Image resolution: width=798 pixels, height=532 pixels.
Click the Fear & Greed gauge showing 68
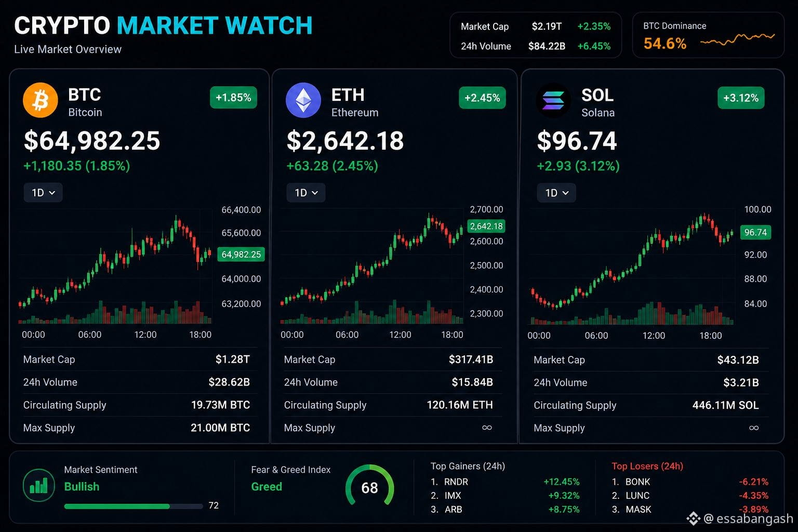point(369,486)
